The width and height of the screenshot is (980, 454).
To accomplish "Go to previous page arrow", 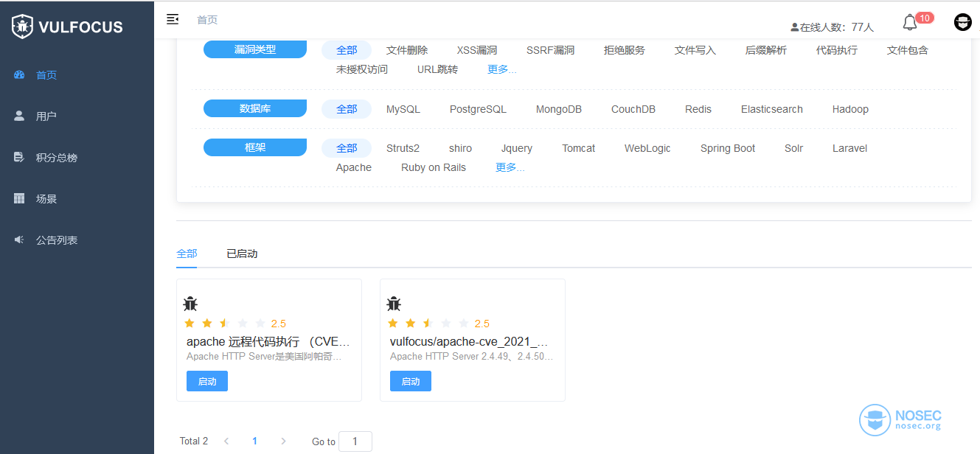I will [226, 441].
